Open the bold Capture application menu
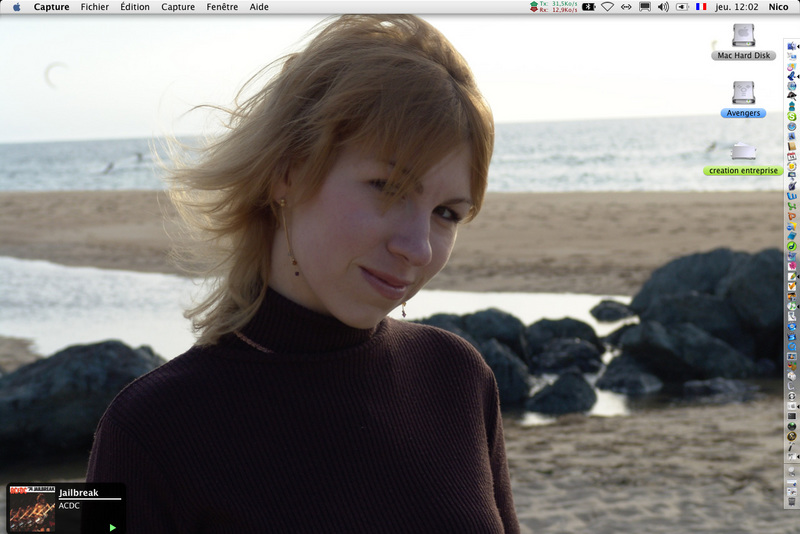The image size is (800, 534). tap(52, 7)
